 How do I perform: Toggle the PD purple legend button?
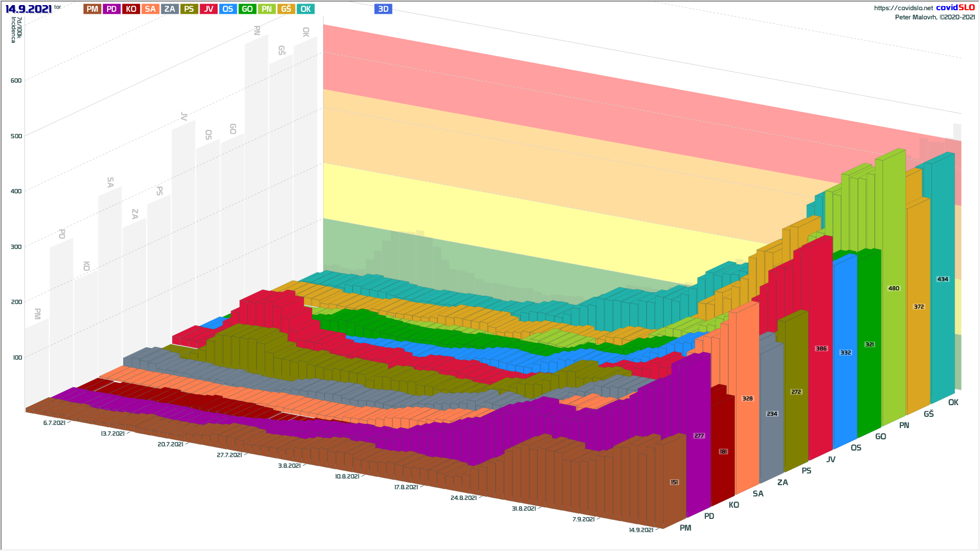click(112, 9)
